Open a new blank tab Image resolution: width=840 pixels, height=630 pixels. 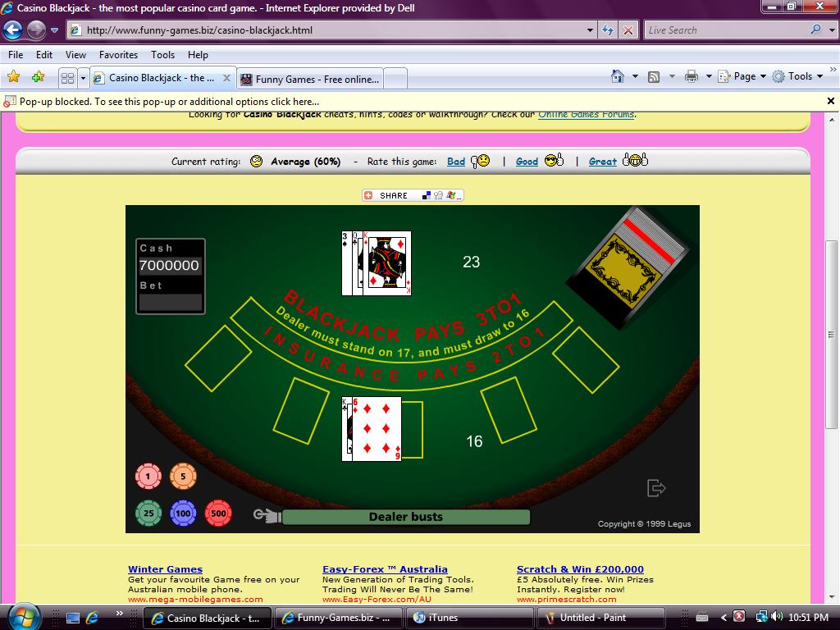395,80
